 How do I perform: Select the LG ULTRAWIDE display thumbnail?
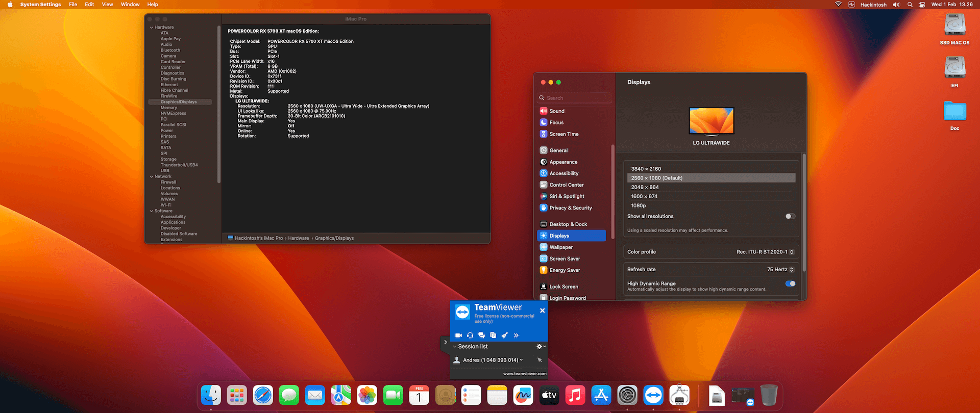pos(712,121)
